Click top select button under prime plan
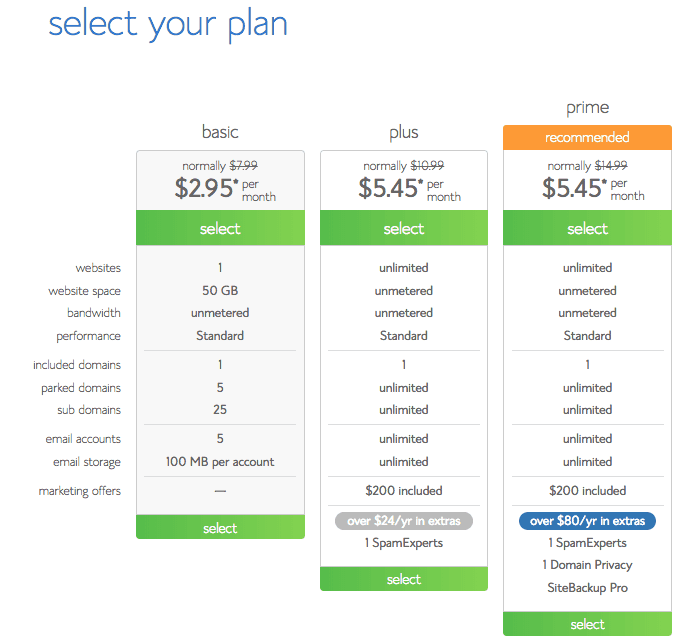Image resolution: width=695 pixels, height=638 pixels. (587, 229)
